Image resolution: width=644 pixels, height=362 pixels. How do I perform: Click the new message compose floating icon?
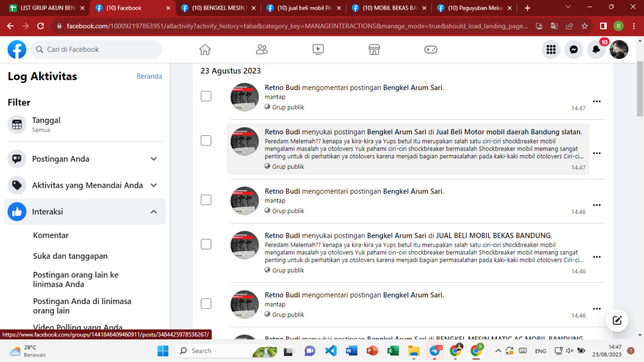[617, 320]
